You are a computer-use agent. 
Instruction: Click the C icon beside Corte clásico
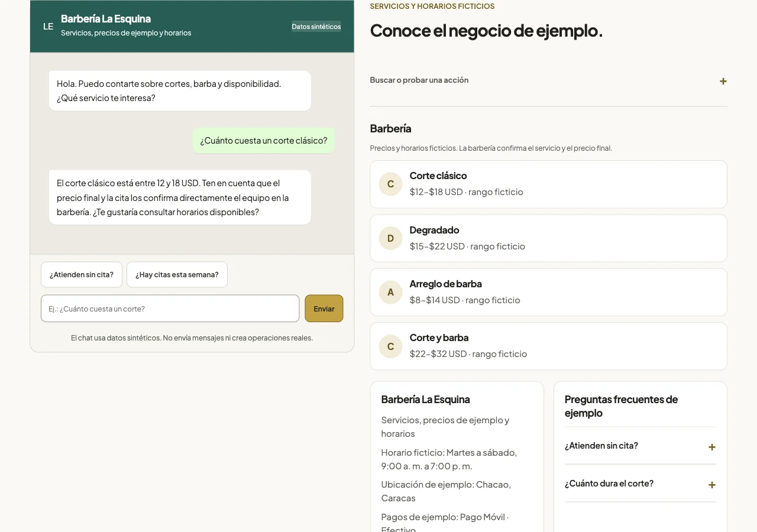pos(390,184)
